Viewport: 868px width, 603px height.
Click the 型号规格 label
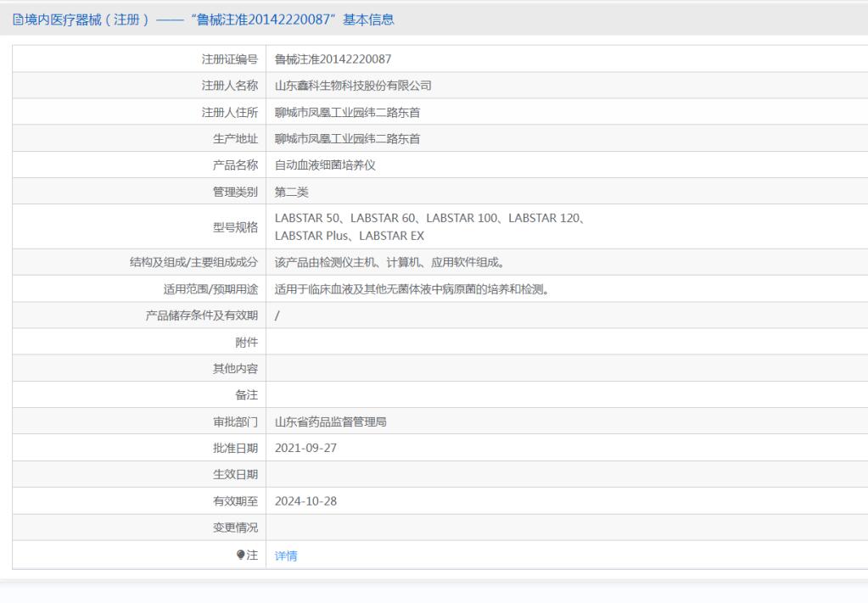[x=235, y=226]
